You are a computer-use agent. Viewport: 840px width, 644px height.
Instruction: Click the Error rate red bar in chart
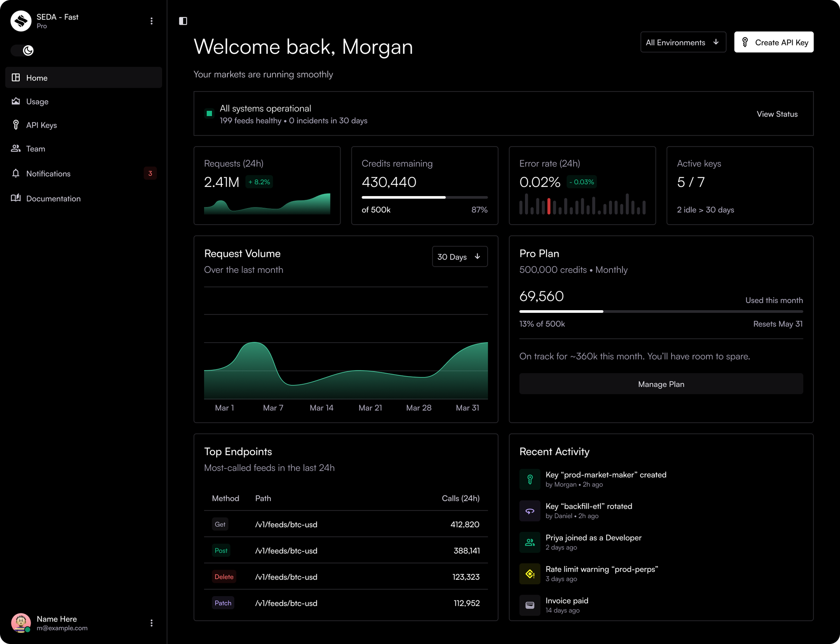[x=549, y=206]
